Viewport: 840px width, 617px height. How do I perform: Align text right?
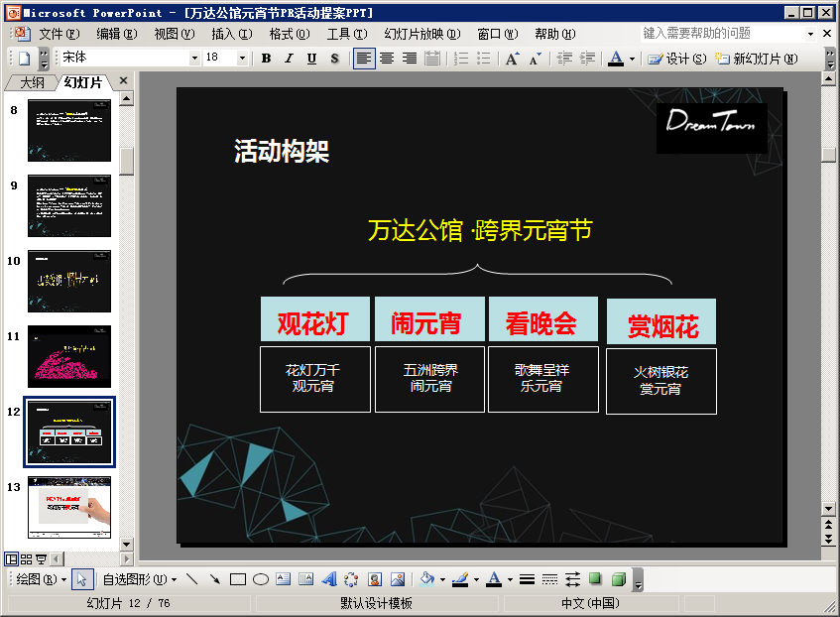click(410, 58)
